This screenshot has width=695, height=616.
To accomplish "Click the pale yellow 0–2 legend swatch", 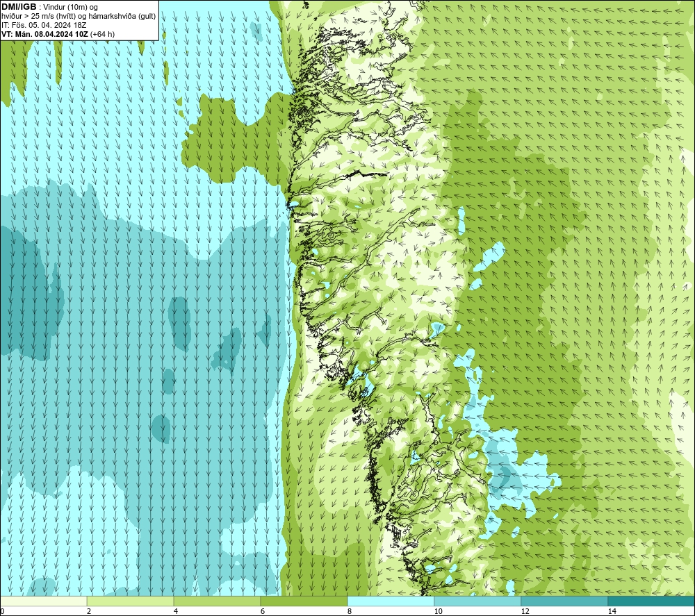I will coord(43,601).
